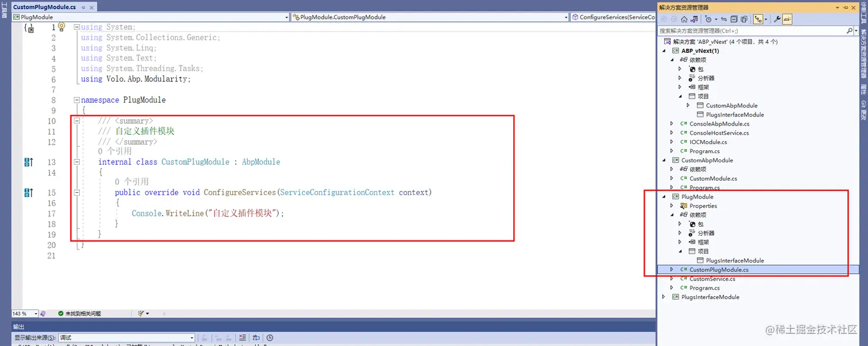
Task: Open properties via the wrench icon
Action: (x=777, y=20)
